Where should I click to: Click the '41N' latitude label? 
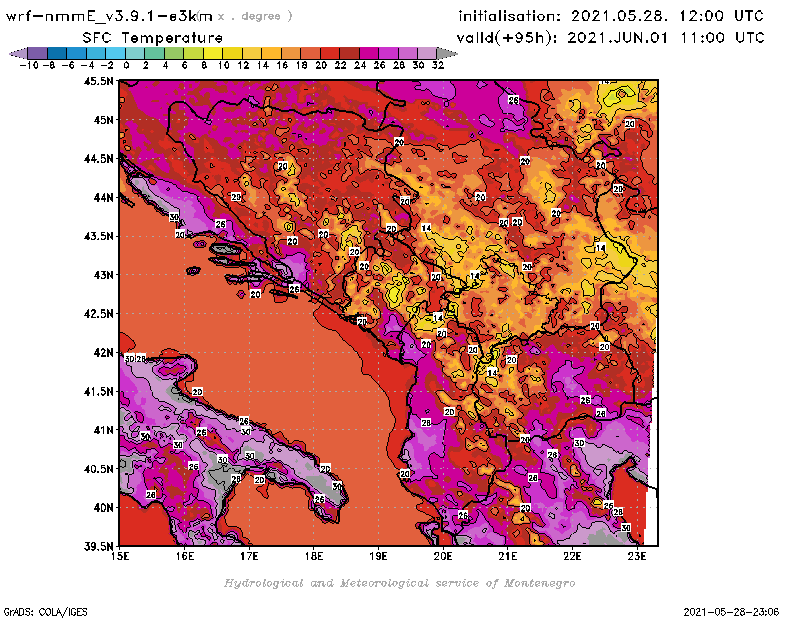[103, 430]
